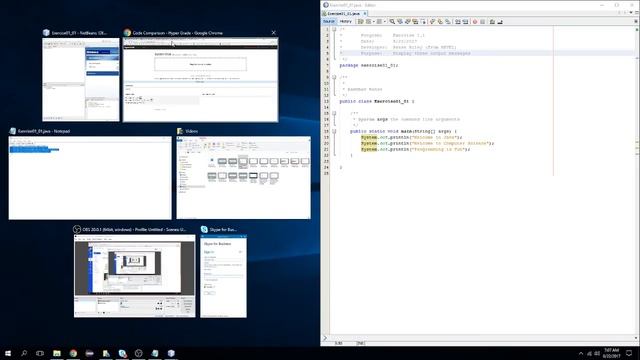Click the navigate Back toolbar icon
640x360 pixels.
coord(368,22)
